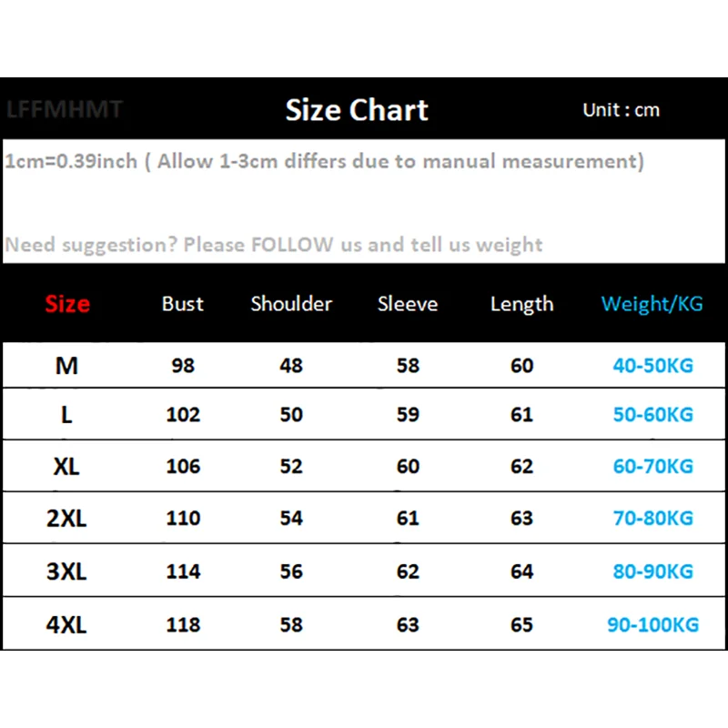Viewport: 728px width, 728px height.
Task: Click the blue Weight/KG column header
Action: (652, 304)
